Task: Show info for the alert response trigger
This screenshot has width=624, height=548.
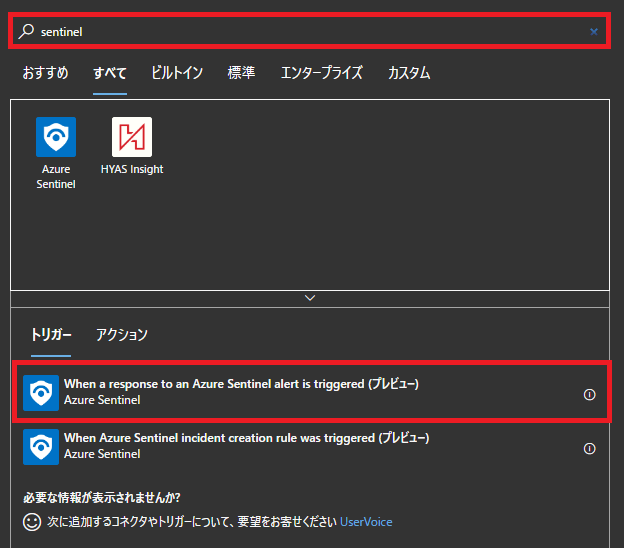Action: [x=589, y=394]
